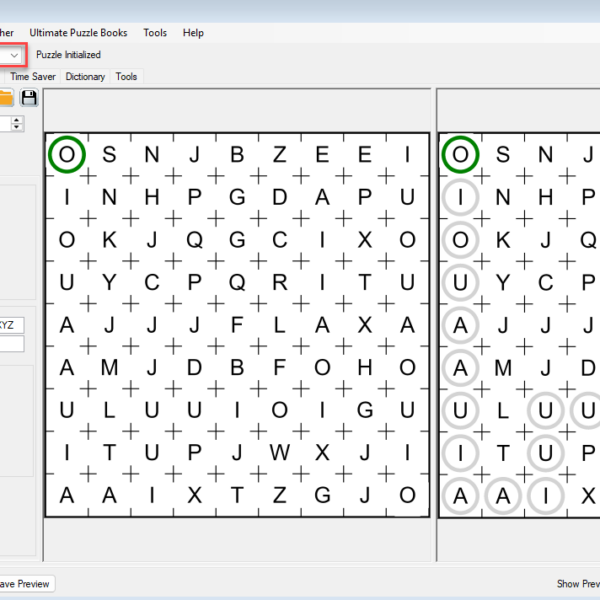Select the gray-circled I in right grid's second row
Screen dimensions: 600x600
coord(460,197)
